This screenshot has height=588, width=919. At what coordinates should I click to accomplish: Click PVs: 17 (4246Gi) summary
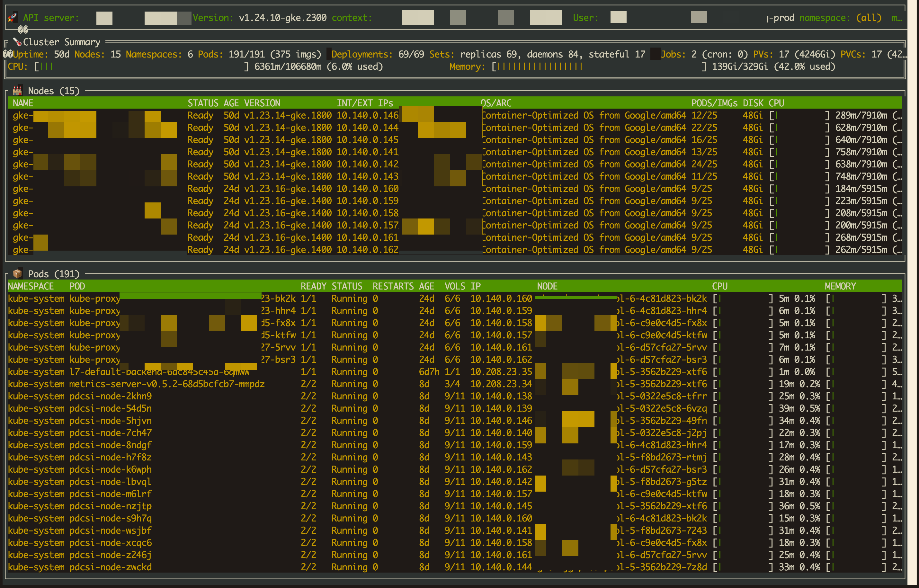pos(794,54)
